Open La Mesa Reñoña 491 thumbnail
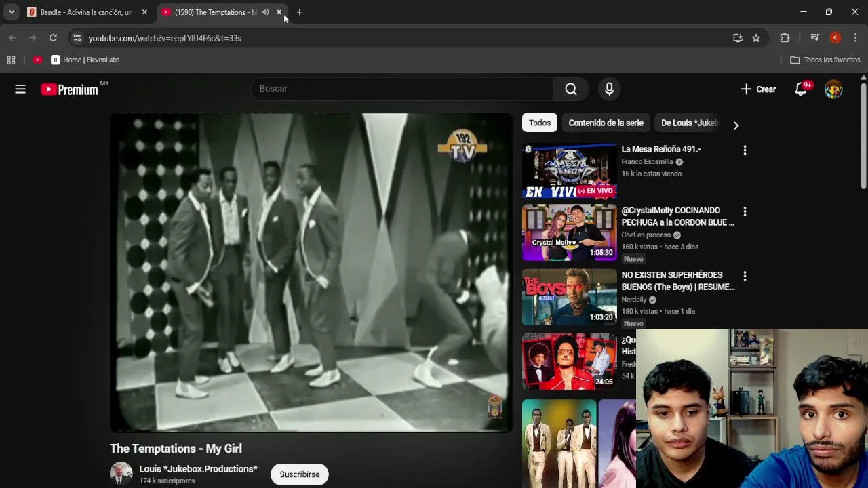 pyautogui.click(x=570, y=171)
